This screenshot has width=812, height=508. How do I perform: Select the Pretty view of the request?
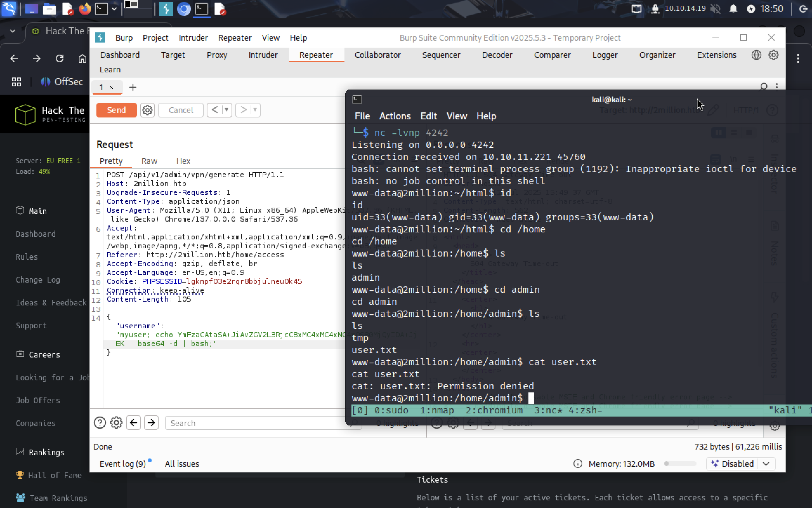point(111,161)
